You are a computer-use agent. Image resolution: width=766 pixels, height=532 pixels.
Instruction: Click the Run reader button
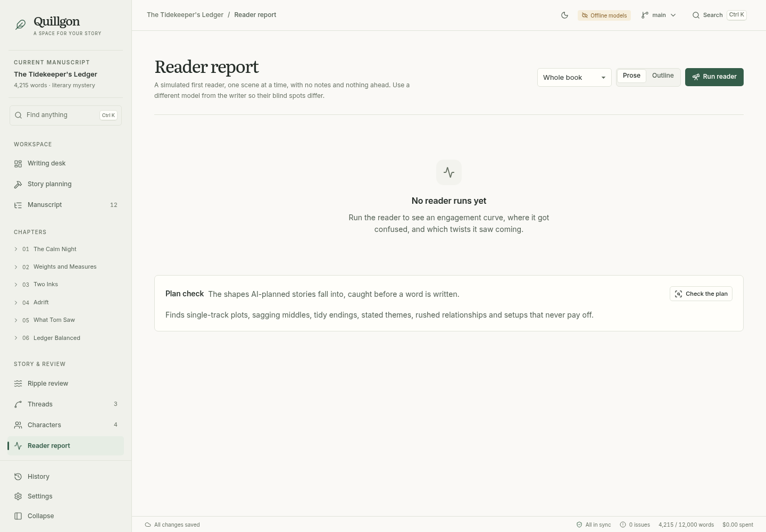click(714, 77)
